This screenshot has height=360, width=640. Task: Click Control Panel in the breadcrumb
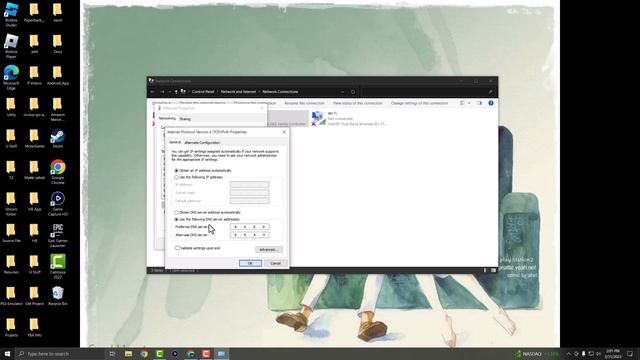(203, 92)
